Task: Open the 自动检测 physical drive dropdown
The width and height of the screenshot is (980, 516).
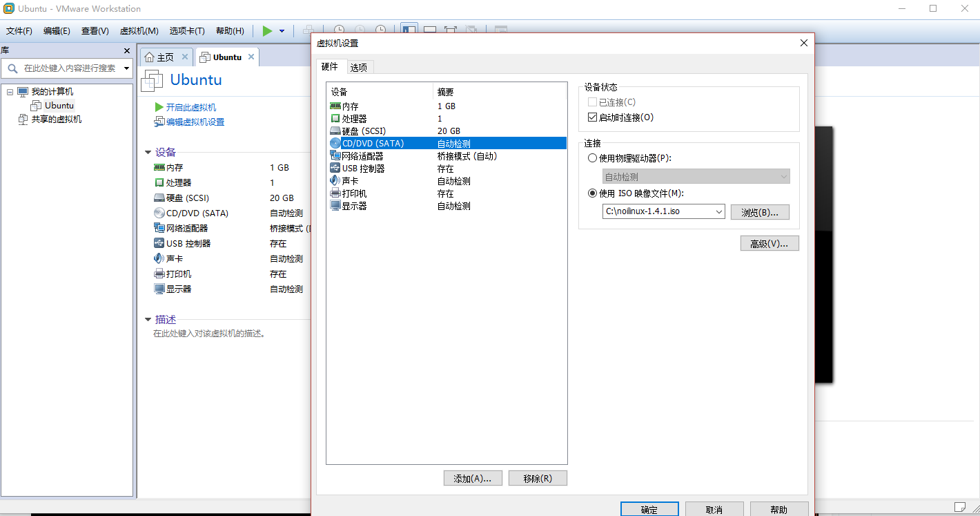Action: point(696,177)
